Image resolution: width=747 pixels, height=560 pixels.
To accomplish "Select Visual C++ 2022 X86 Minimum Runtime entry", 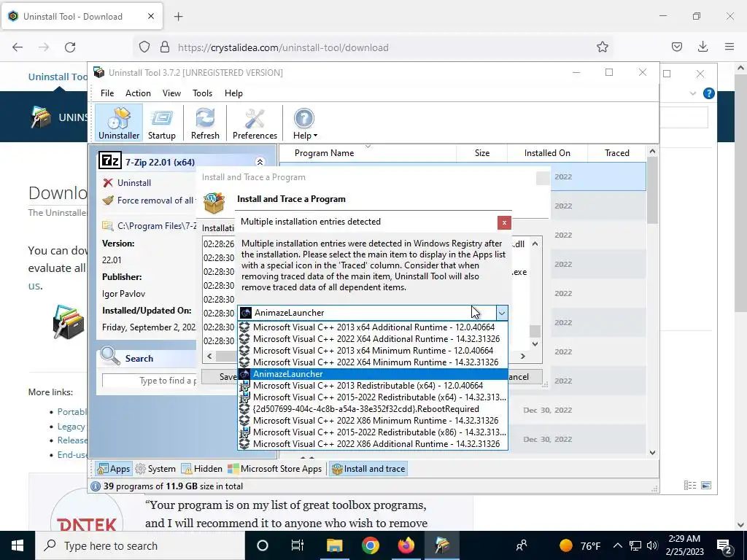I will coord(373,421).
